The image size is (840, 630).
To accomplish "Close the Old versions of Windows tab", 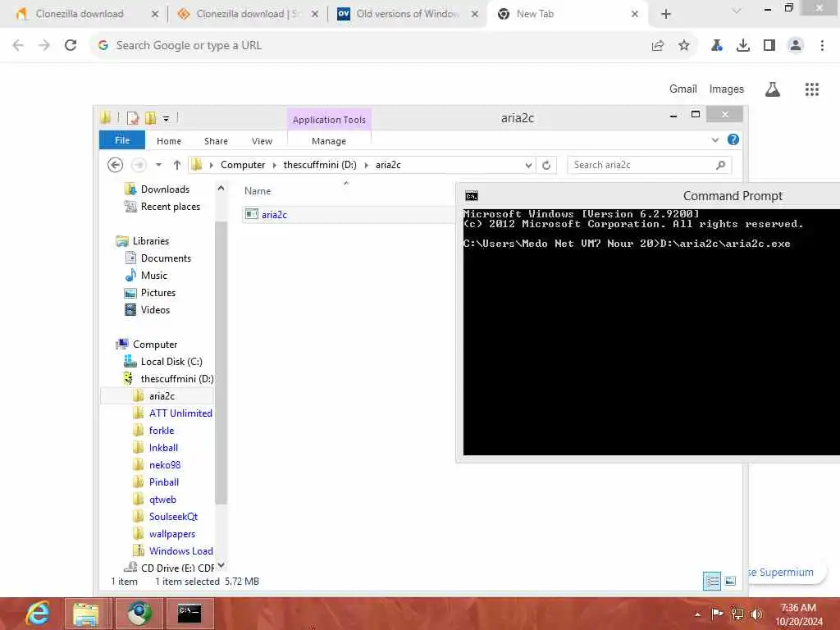I will point(475,14).
